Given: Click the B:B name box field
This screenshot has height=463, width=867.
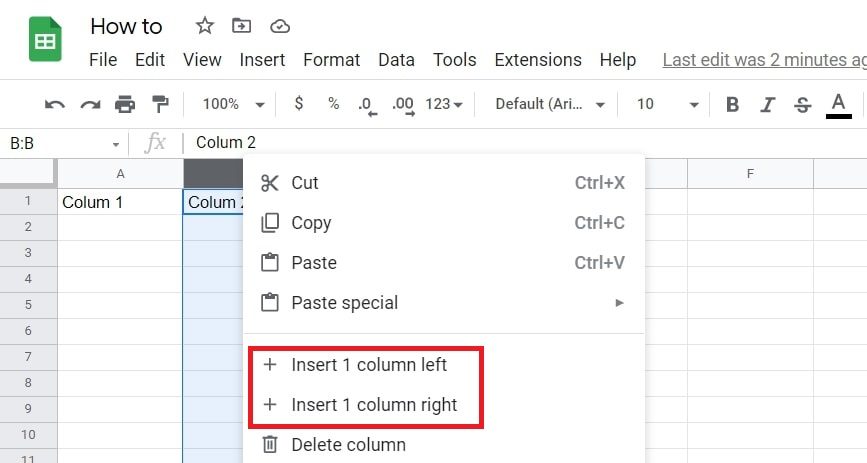Looking at the screenshot, I should 58,143.
